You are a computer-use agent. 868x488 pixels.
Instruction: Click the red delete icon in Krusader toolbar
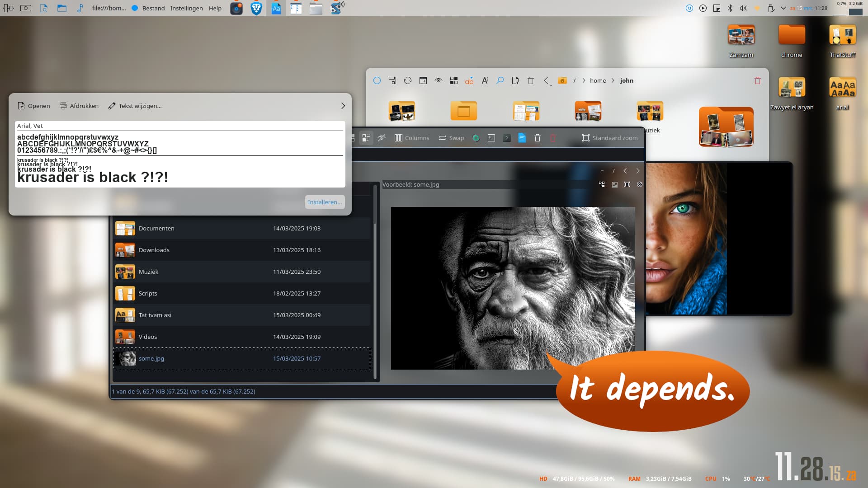[x=553, y=138]
